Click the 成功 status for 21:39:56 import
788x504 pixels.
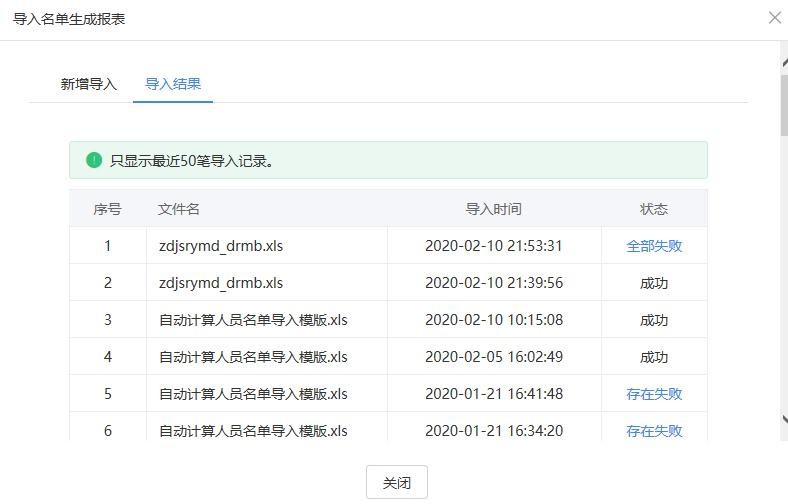[654, 283]
